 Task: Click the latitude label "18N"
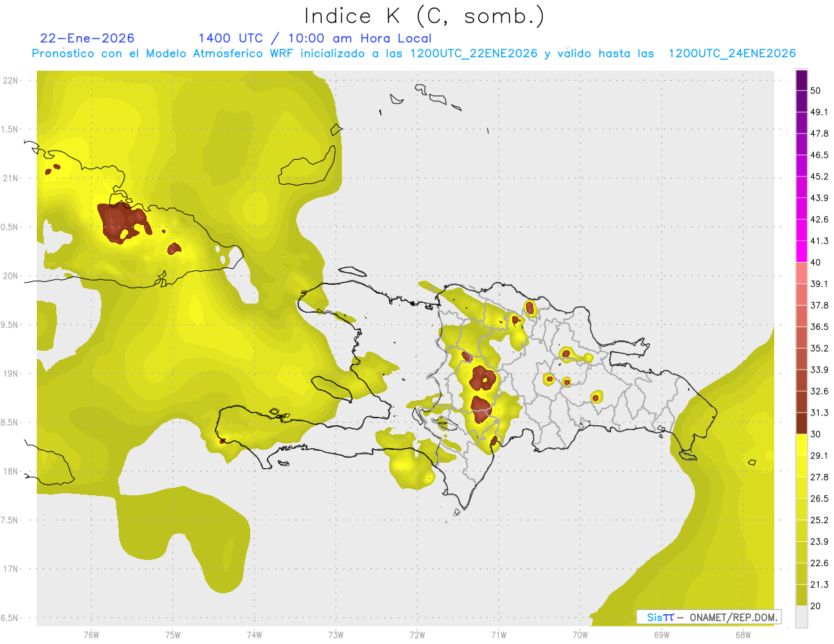point(11,471)
